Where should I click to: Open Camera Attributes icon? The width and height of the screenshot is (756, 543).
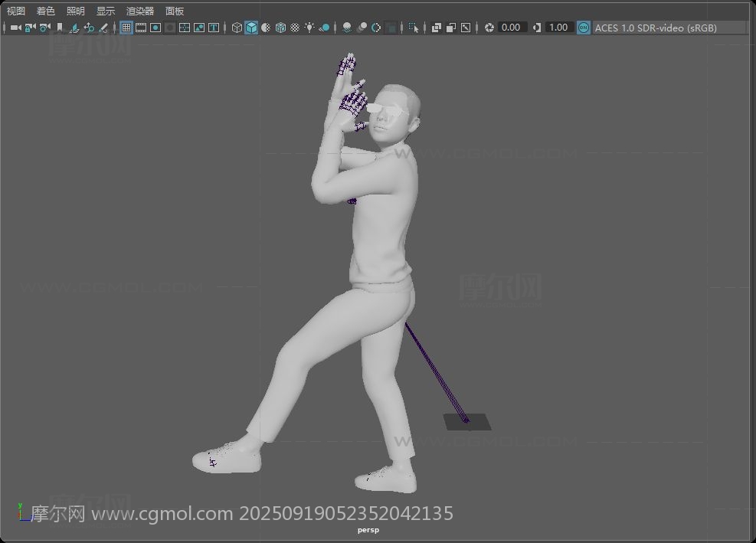point(45,28)
